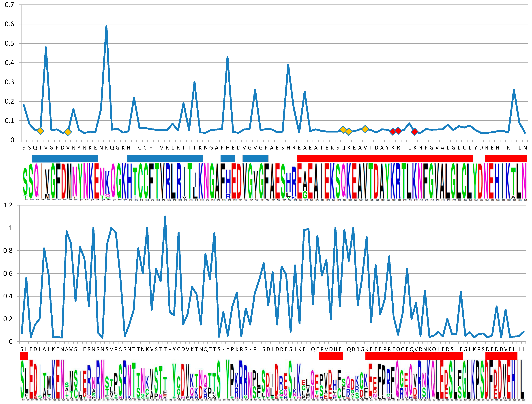Click the 1.2 y-axis label
Screen dimensions: 532x404
[8, 205]
